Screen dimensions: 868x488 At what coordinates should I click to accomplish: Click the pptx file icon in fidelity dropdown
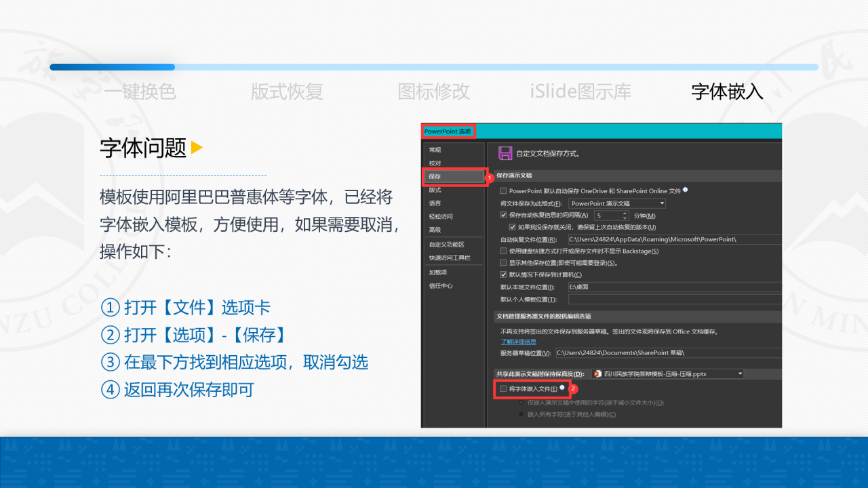click(597, 373)
